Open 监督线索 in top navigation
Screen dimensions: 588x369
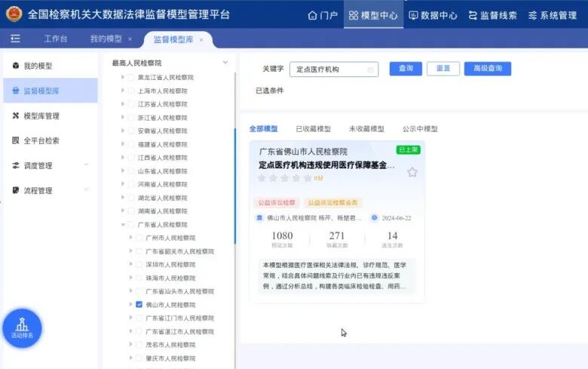493,15
